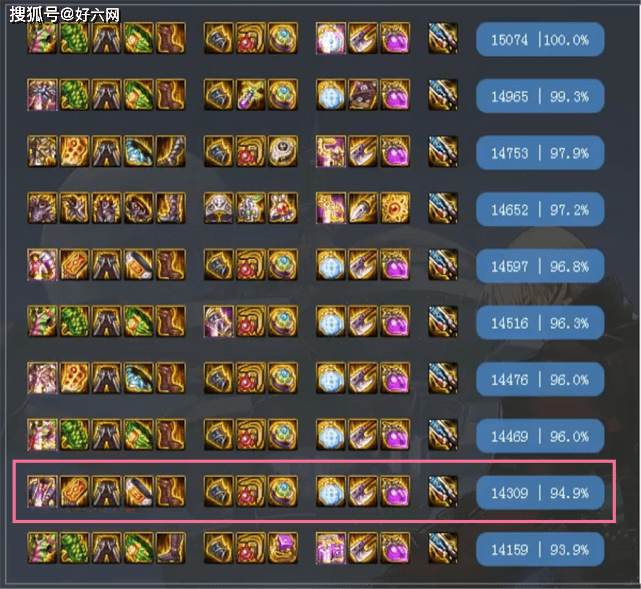
Task: Click the bow weapon icon in top row
Action: pos(443,38)
